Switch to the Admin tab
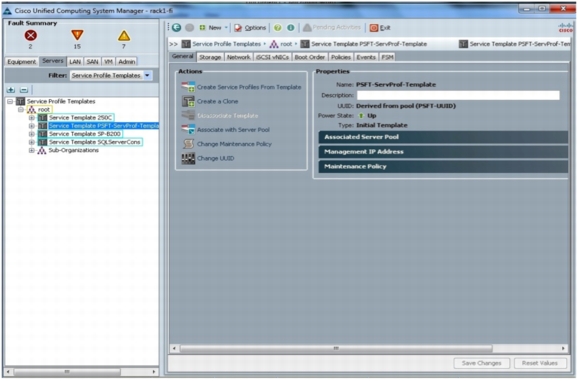Screen dimensions: 578x381 pyautogui.click(x=127, y=62)
